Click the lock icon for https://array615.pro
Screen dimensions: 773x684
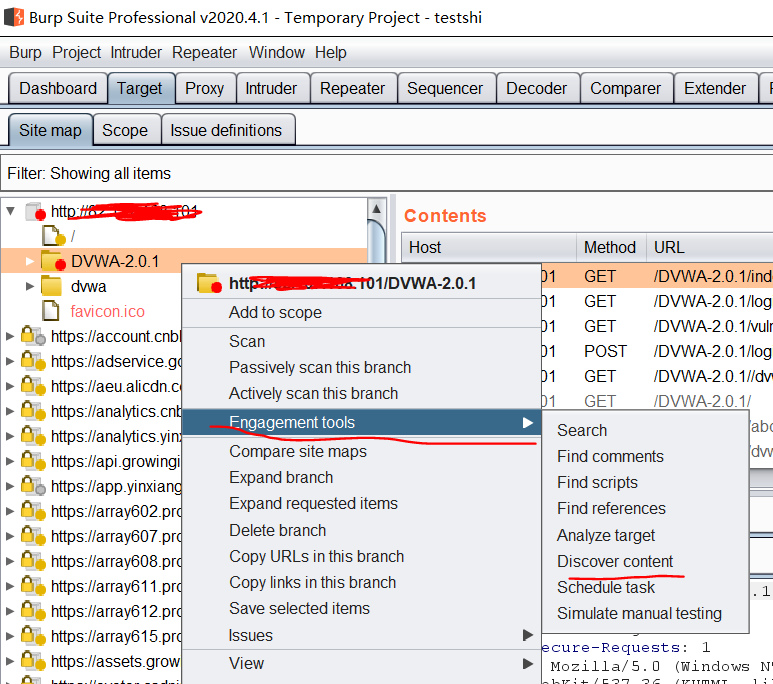click(x=33, y=636)
